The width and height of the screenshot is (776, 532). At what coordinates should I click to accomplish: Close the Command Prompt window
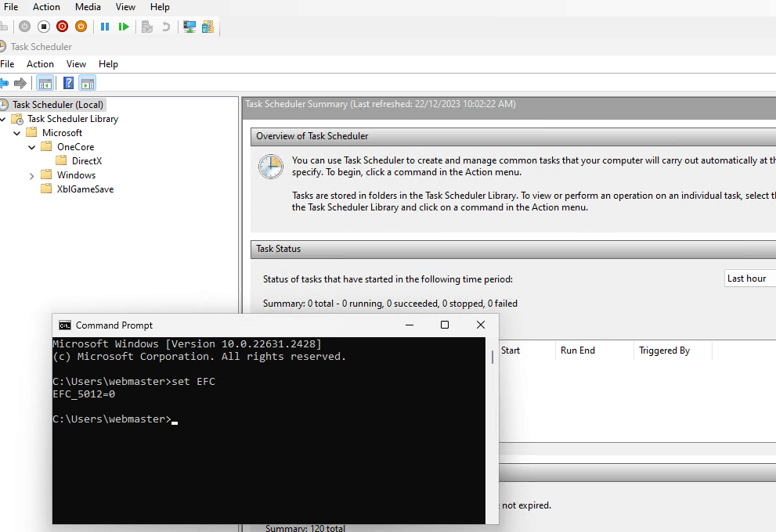point(481,325)
